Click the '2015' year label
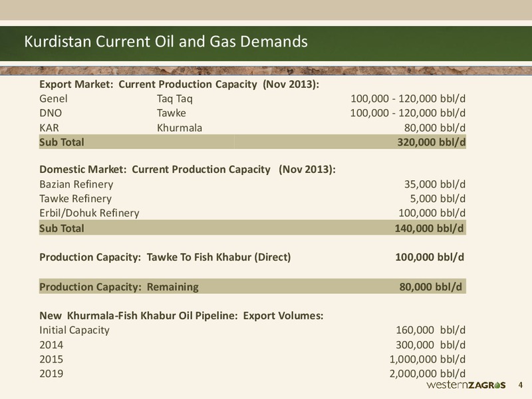Screen dimensions: 532x399 51,359
